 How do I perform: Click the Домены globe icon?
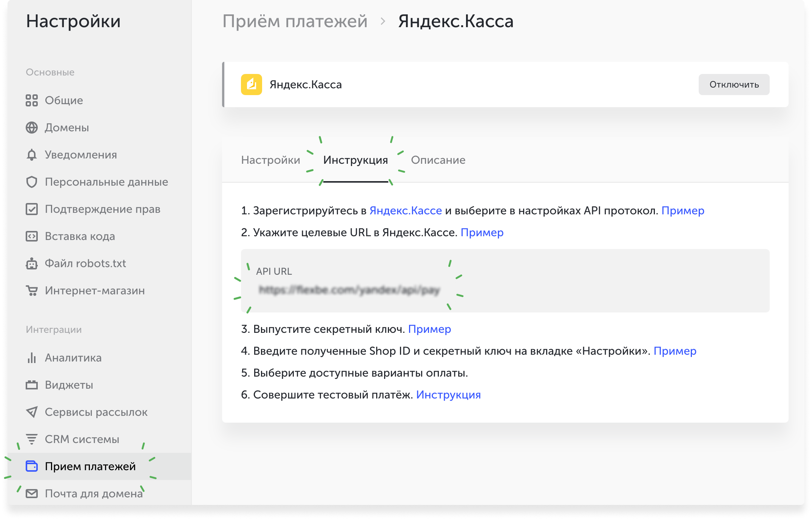[x=32, y=128]
